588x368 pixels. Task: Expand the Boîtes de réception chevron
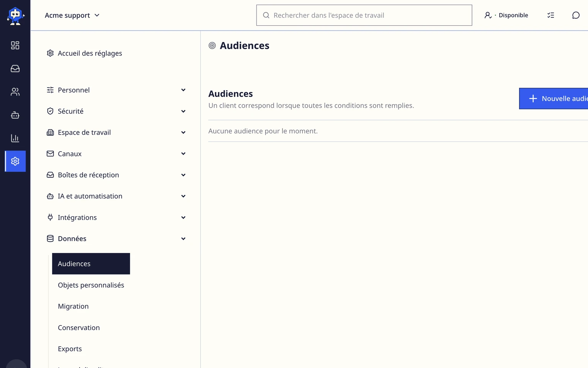(183, 175)
